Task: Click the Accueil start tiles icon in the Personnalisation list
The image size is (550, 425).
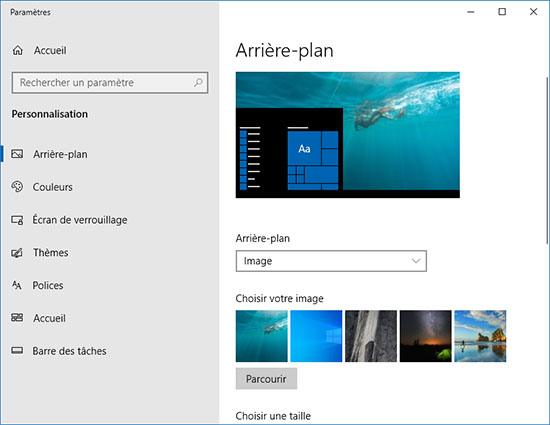Action: tap(17, 318)
